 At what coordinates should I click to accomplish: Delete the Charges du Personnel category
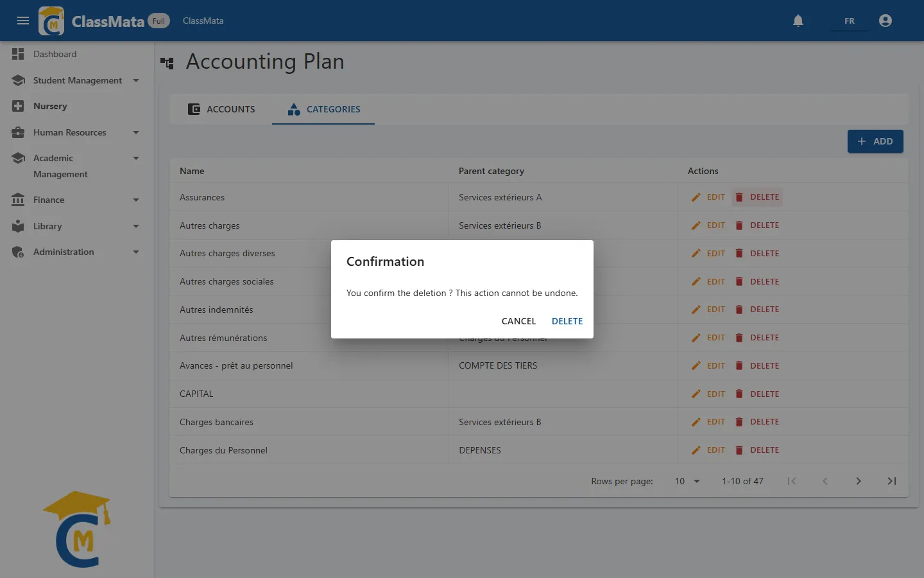pos(757,450)
